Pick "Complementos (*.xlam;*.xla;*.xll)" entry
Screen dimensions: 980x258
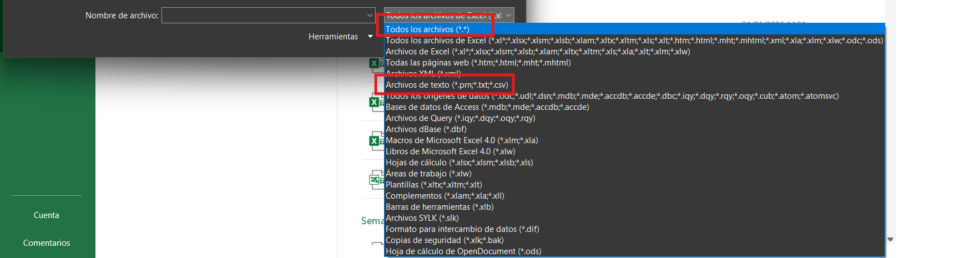444,196
